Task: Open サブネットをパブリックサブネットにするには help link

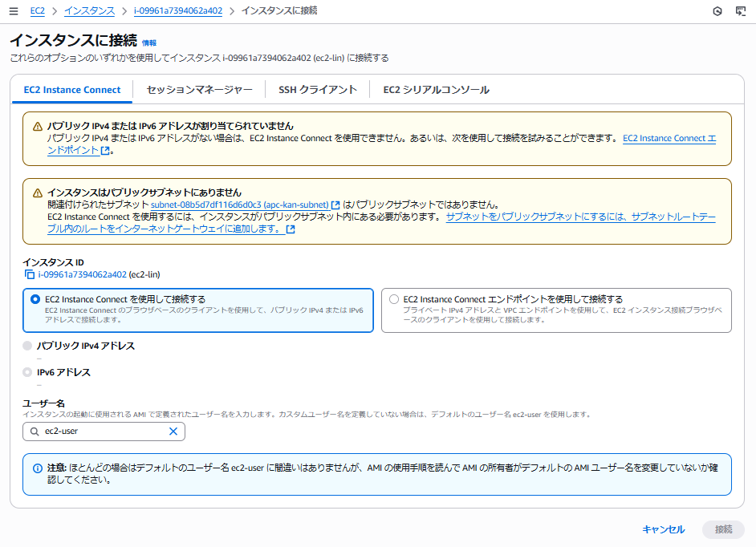Action: coord(580,217)
